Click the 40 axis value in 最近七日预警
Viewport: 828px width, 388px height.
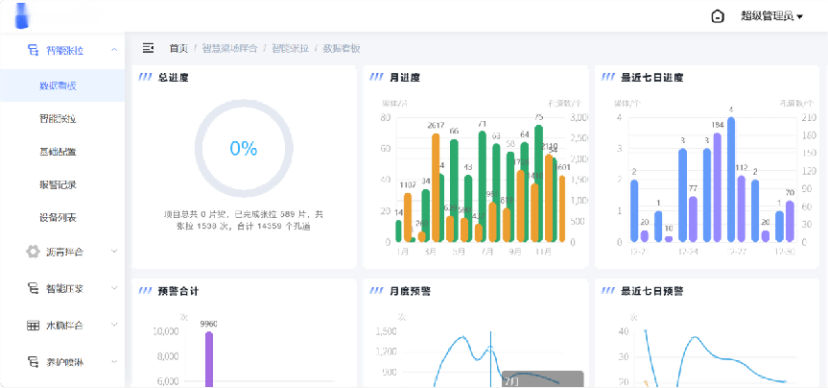pyautogui.click(x=624, y=332)
